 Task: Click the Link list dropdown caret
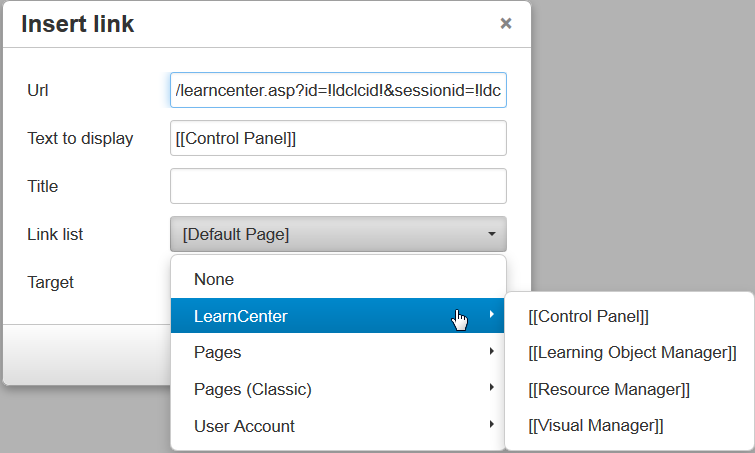point(492,235)
